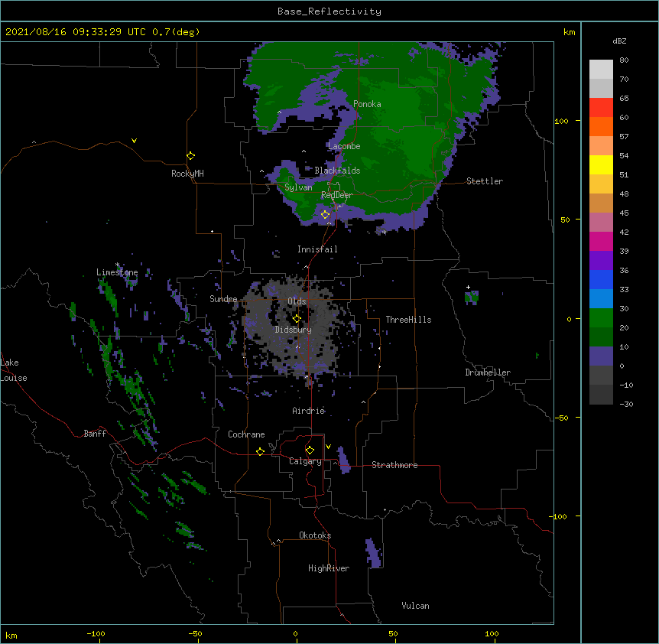
Task: Click the RedDeer city label
Action: pyautogui.click(x=337, y=195)
